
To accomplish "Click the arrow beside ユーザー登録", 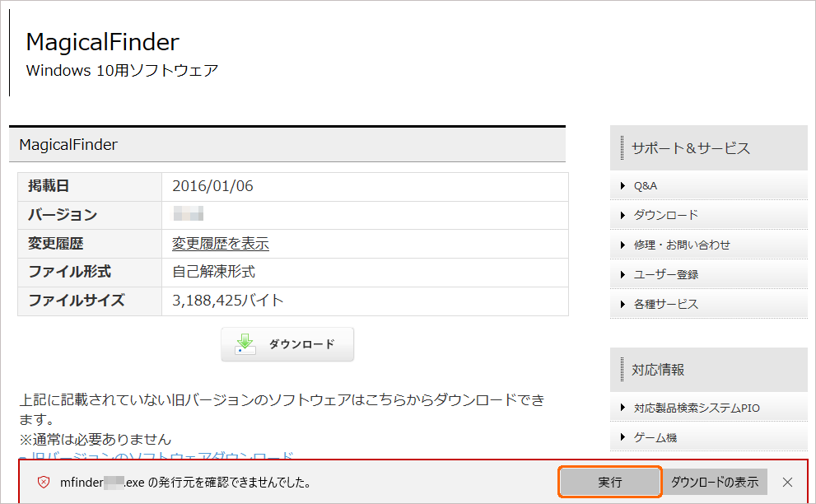I will [x=623, y=274].
